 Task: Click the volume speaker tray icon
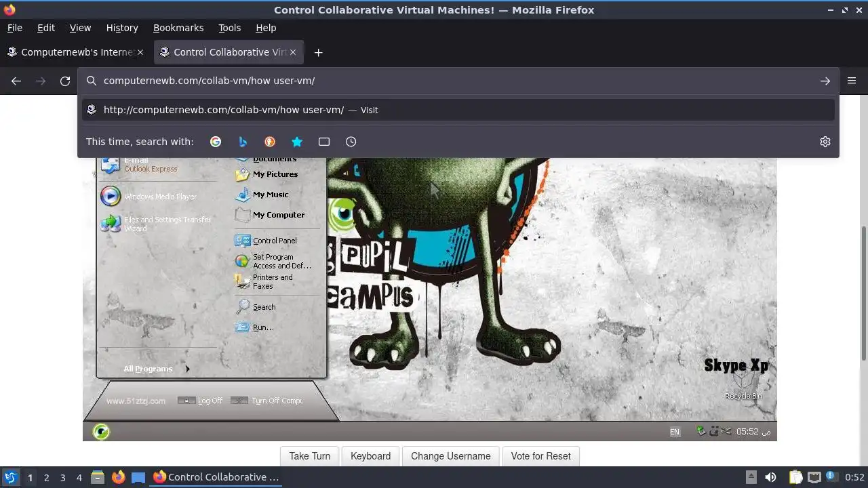[770, 477]
